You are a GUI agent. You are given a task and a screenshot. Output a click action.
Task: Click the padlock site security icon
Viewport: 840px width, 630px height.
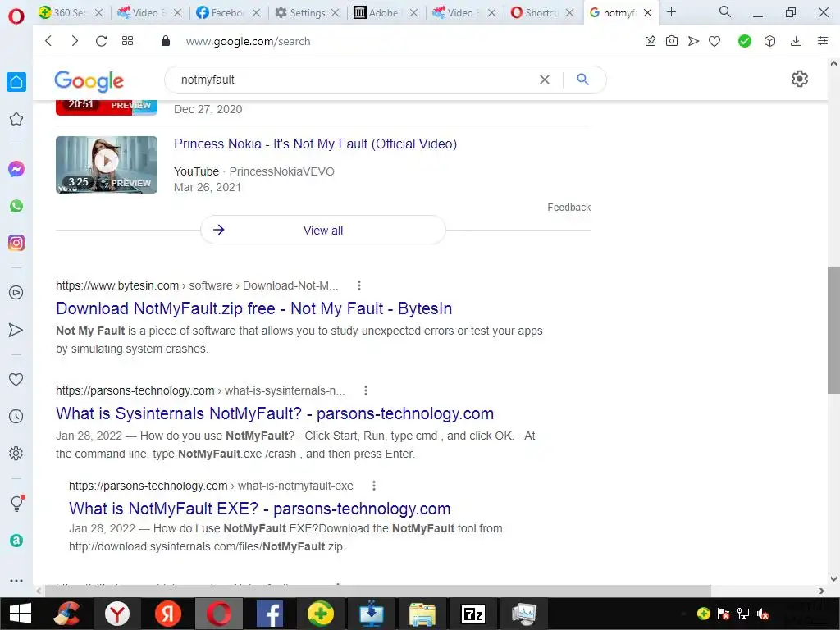[166, 41]
